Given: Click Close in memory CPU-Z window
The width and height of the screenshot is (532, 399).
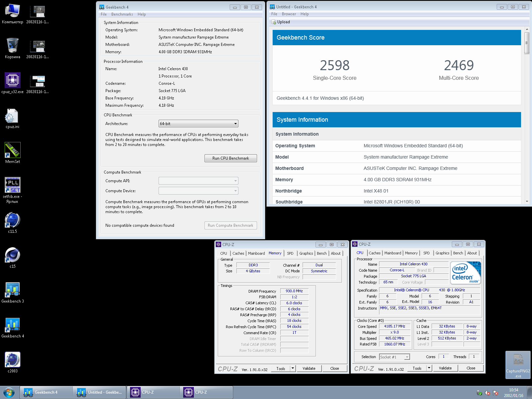Looking at the screenshot, I should point(335,368).
